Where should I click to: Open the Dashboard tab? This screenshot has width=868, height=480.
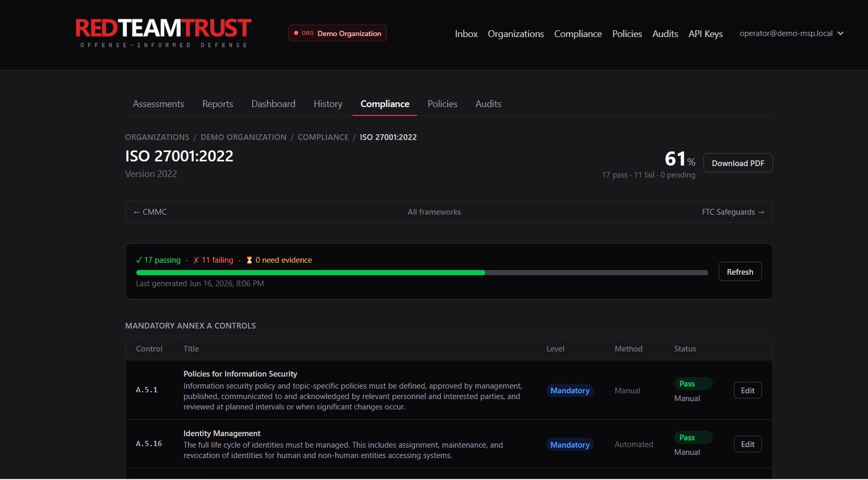click(x=273, y=104)
